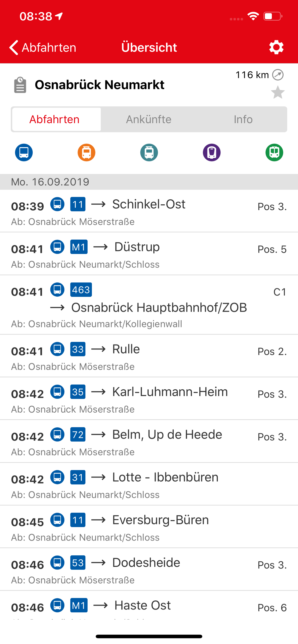298x644 pixels.
Task: Toggle the orange tram transport filter
Action: [x=86, y=152]
